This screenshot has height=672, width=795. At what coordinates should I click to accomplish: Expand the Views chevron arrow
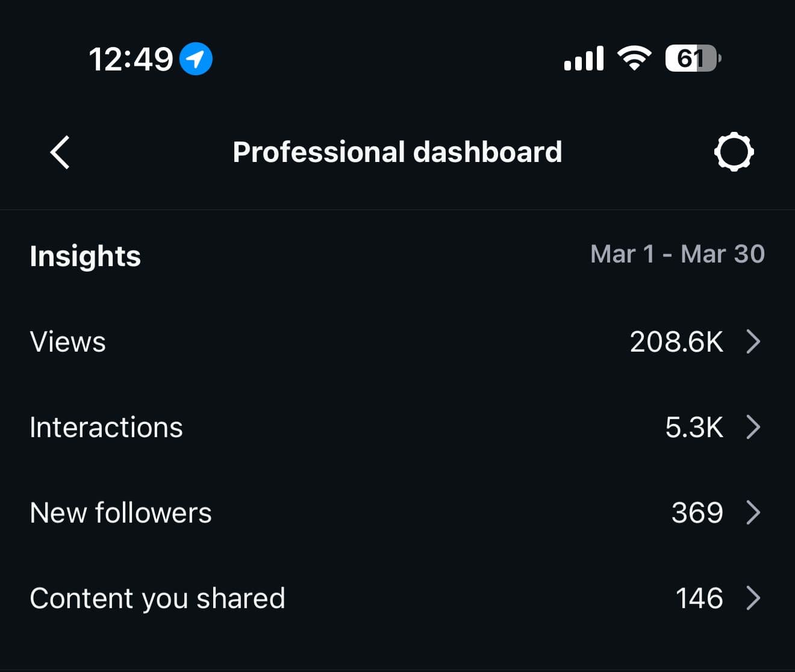(x=753, y=341)
